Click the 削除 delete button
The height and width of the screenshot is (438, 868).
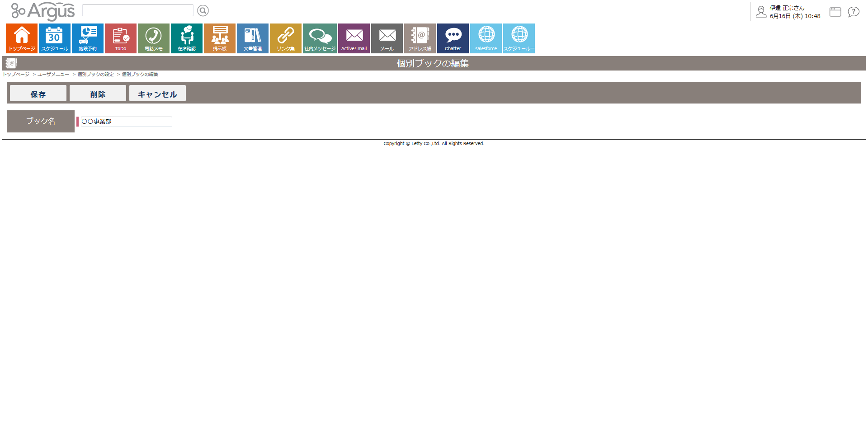pyautogui.click(x=98, y=93)
